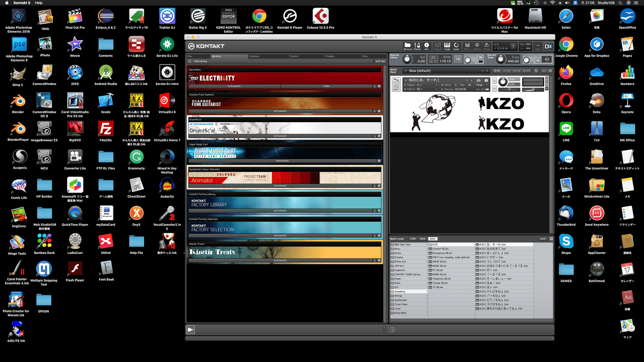
Task: Click the refresh libraries icon
Action: pyautogui.click(x=190, y=61)
